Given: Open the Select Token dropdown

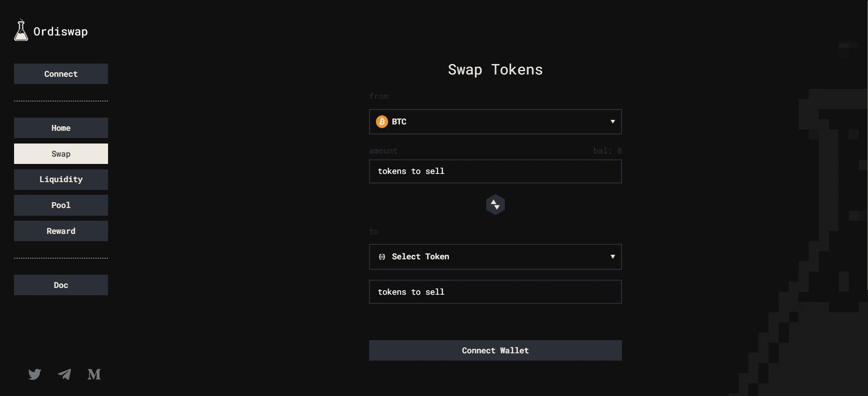Looking at the screenshot, I should click(x=495, y=257).
